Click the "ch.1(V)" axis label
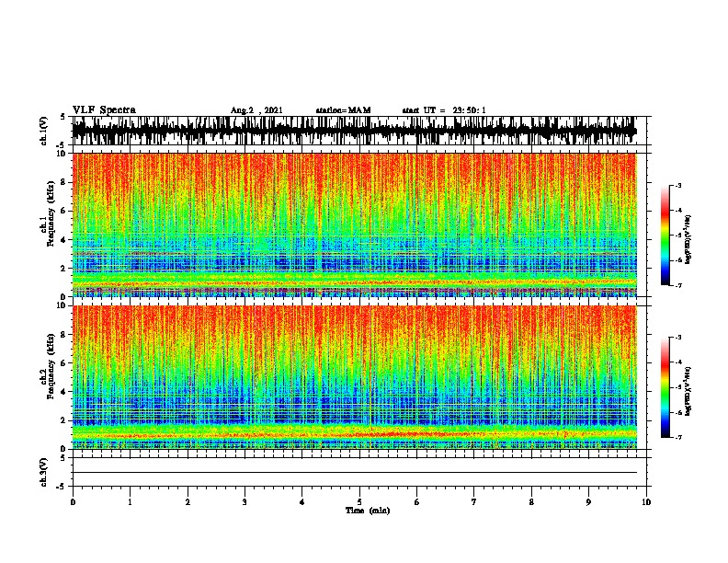This screenshot has height=563, width=728. coord(44,131)
